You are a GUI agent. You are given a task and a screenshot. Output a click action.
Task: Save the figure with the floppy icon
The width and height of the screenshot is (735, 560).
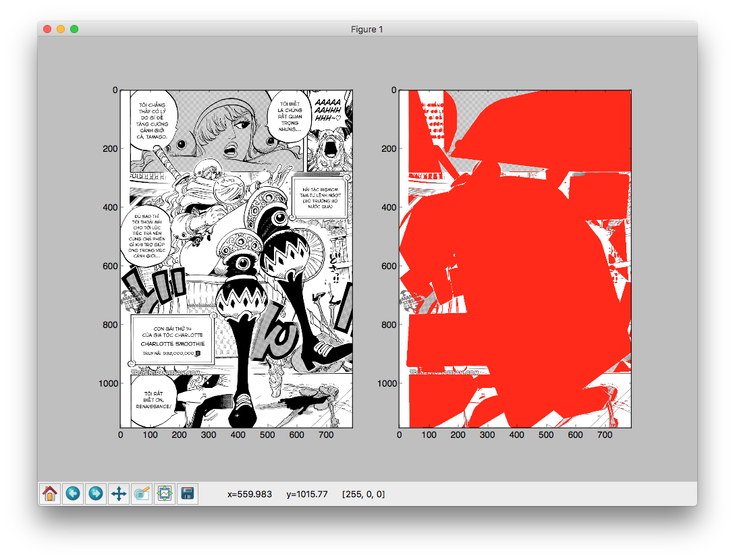coord(188,493)
